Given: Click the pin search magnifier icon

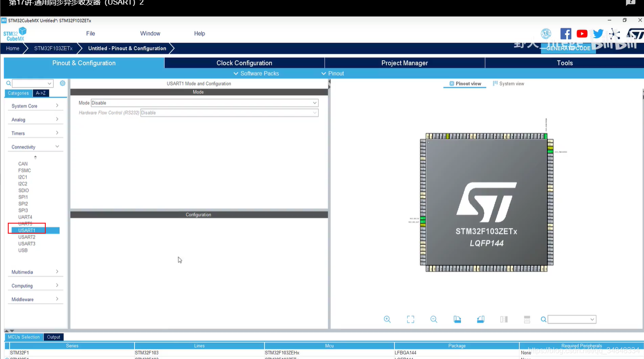Looking at the screenshot, I should coord(544,319).
